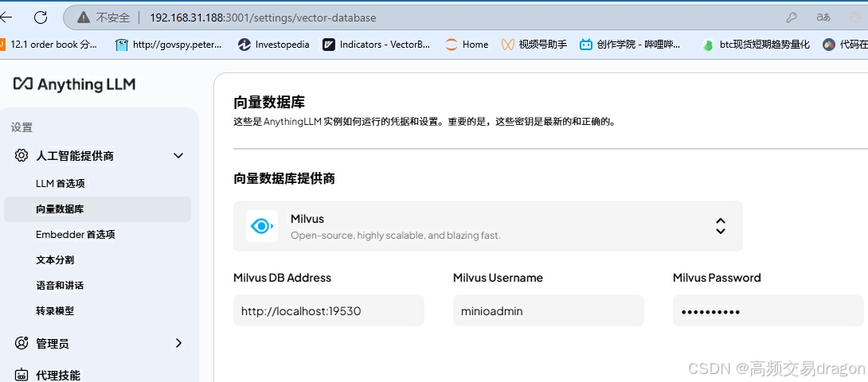Click the Anything LLM logo
The width and height of the screenshot is (868, 382).
[x=74, y=84]
